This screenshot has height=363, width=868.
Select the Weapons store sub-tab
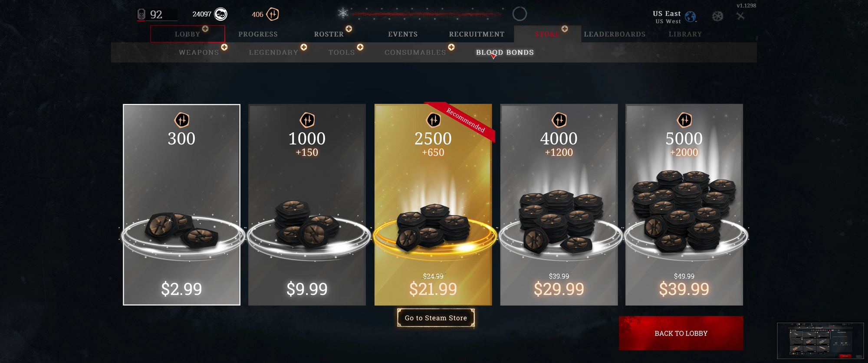click(x=199, y=52)
